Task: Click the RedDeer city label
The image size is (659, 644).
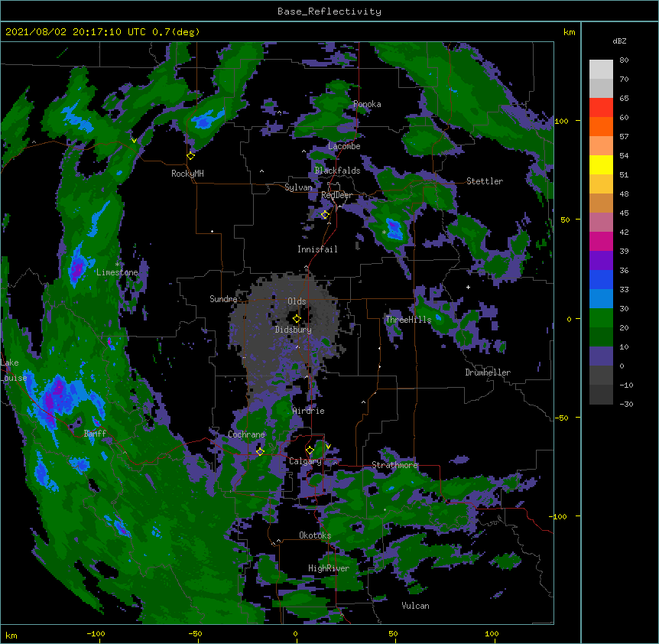Action: tap(336, 195)
